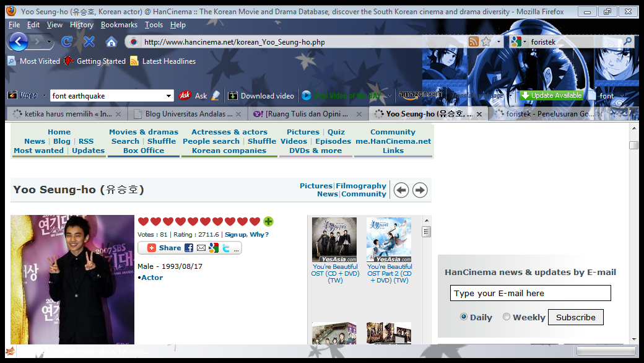
Task: Go to previous actor with left arrow
Action: coord(401,190)
